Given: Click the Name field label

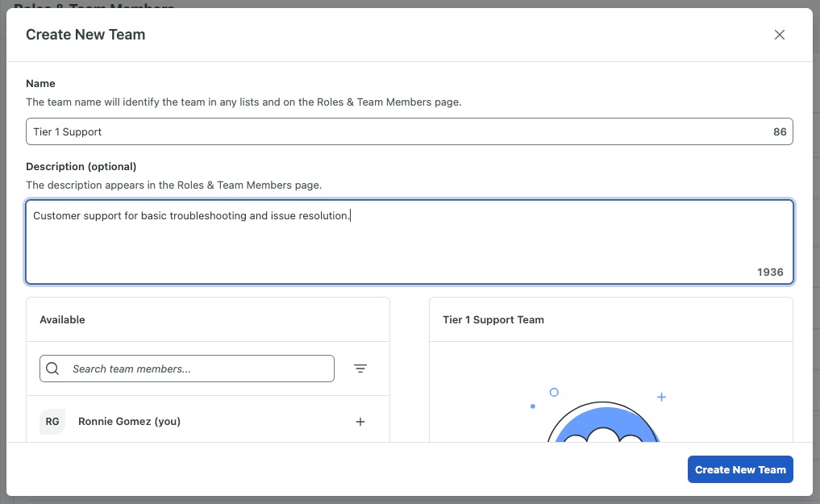Looking at the screenshot, I should (40, 83).
